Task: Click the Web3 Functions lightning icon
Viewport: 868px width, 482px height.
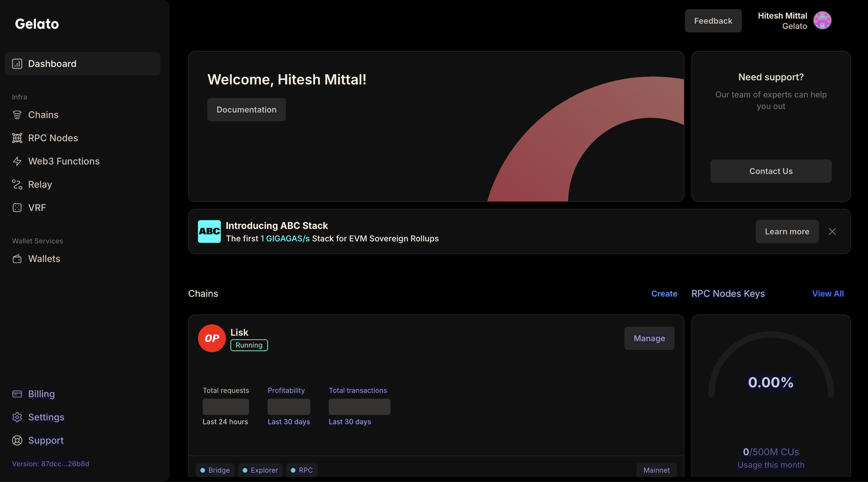Action: coord(17,161)
